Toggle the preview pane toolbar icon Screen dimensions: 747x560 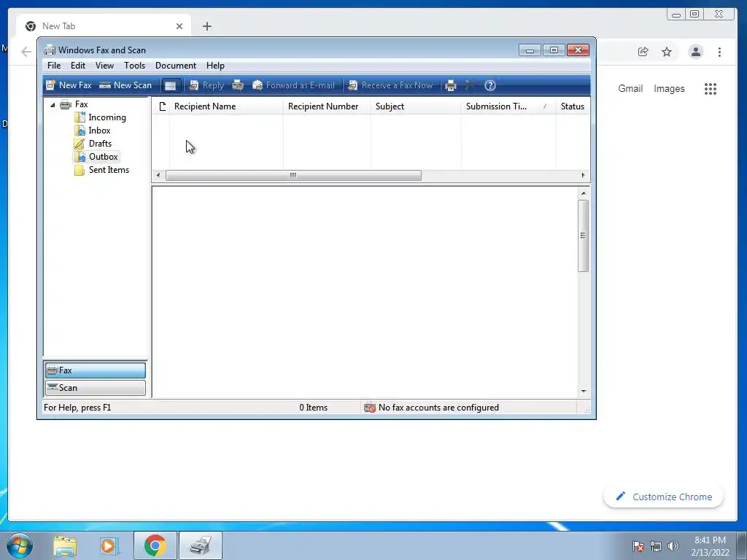coord(171,85)
